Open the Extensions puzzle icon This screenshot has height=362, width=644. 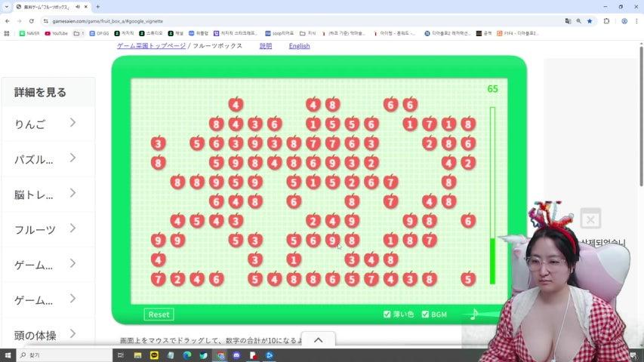[606, 21]
